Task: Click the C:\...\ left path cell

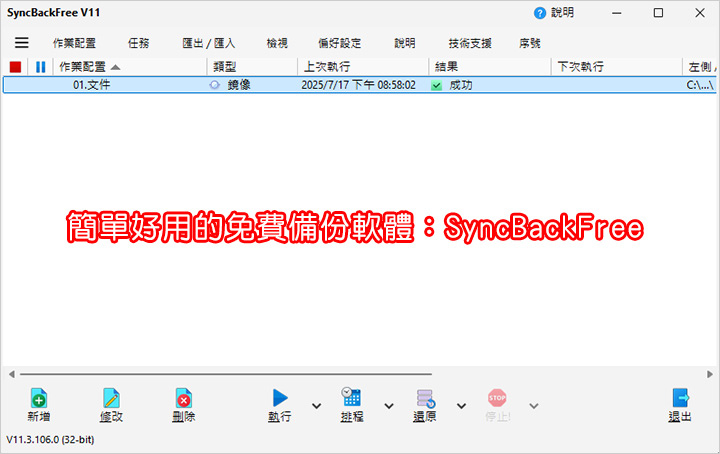Action: point(700,85)
